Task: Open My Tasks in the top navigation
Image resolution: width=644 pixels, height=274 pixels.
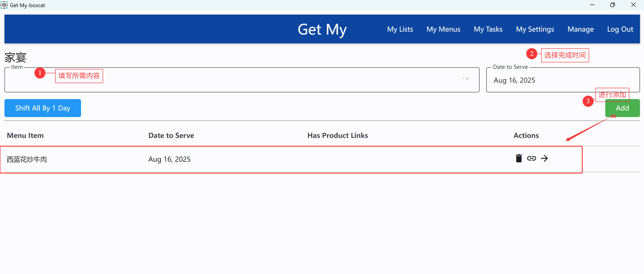Action: 488,29
